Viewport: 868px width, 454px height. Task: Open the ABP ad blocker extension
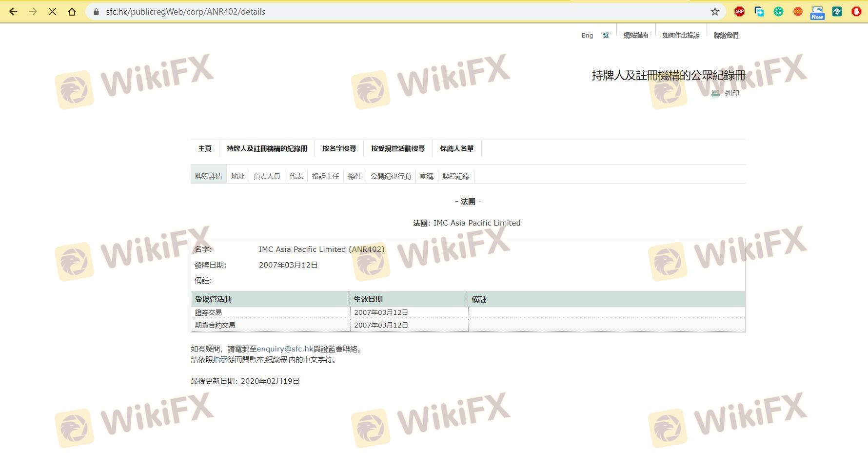739,12
